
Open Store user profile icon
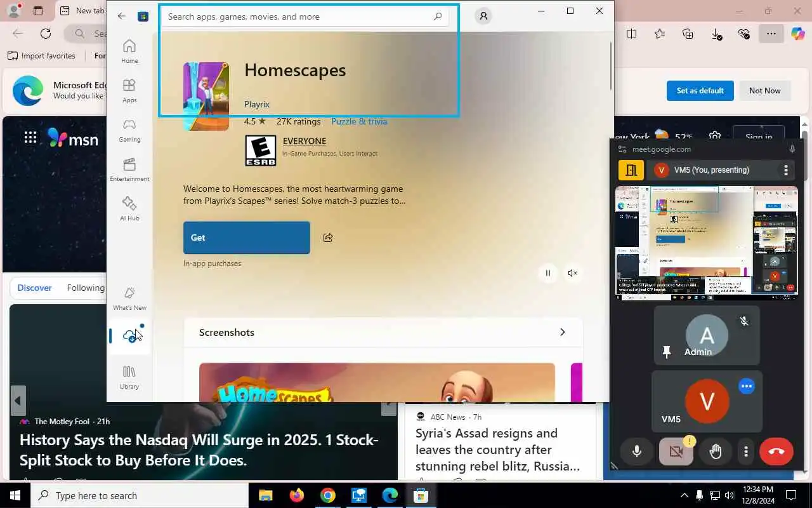pos(483,17)
